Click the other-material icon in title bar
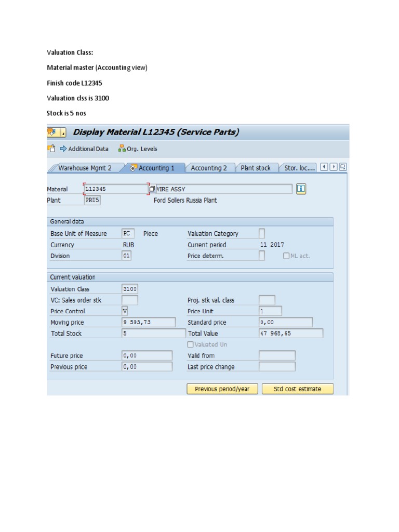Image resolution: width=399 pixels, height=532 pixels. (x=52, y=132)
